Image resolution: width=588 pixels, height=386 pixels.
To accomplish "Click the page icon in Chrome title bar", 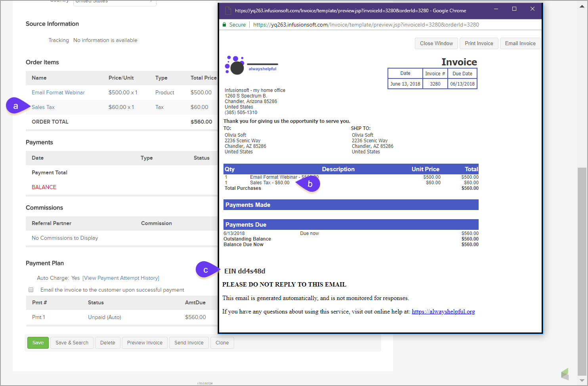I will click(228, 11).
